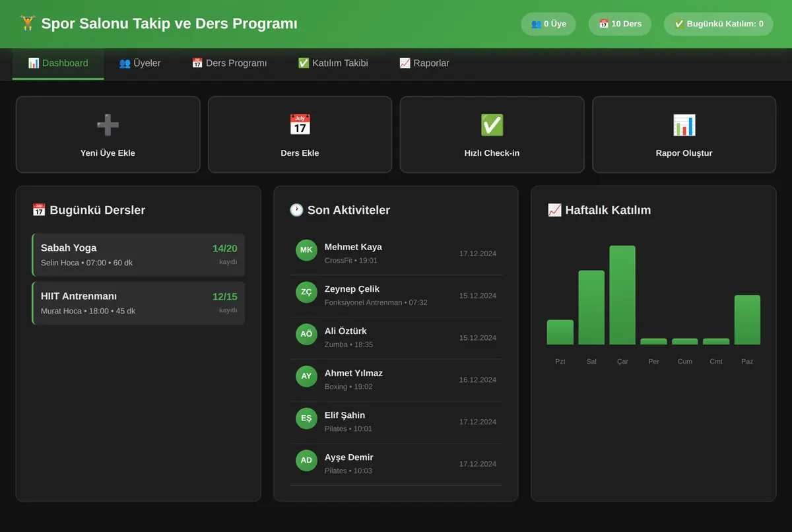The width and height of the screenshot is (792, 532).
Task: Click the Bugünkü Katılım: 0 badge
Action: click(x=719, y=24)
